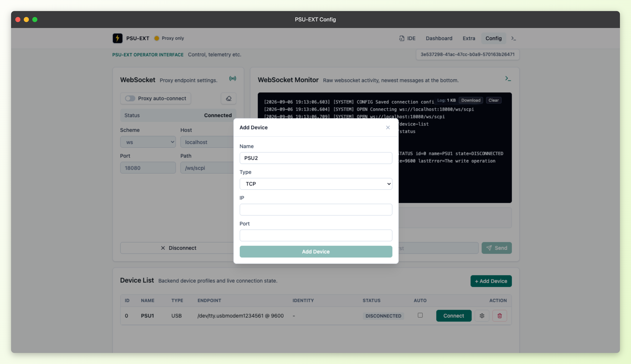Image resolution: width=631 pixels, height=364 pixels.
Task: Open PSU1 device settings gear
Action: coord(482,316)
